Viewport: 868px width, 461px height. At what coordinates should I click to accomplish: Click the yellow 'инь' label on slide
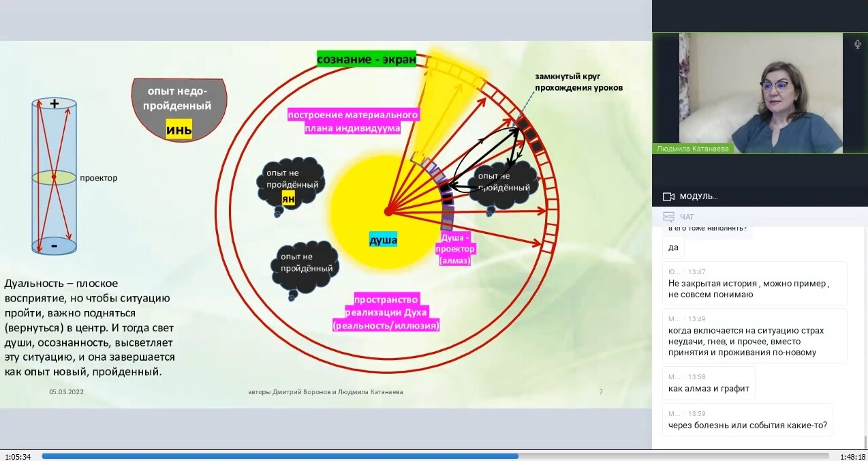[x=179, y=129]
